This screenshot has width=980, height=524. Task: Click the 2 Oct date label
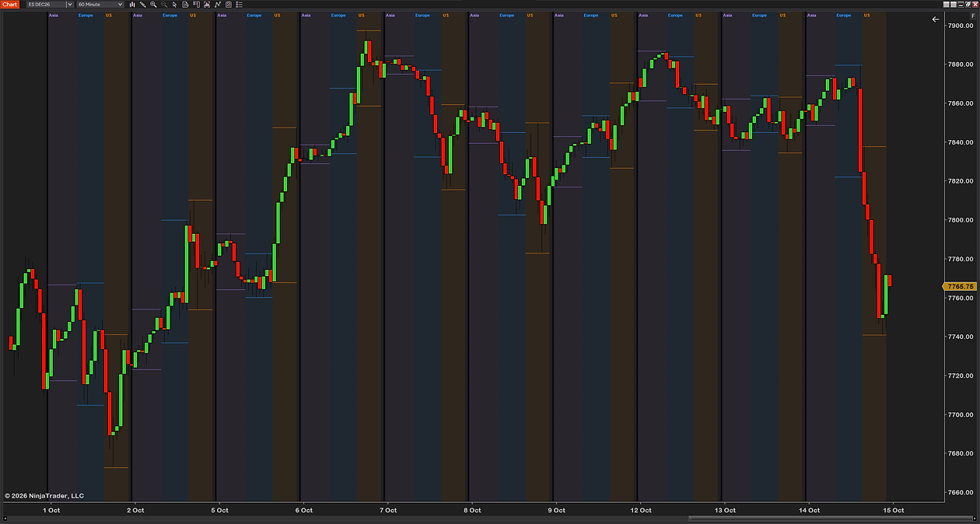[135, 510]
